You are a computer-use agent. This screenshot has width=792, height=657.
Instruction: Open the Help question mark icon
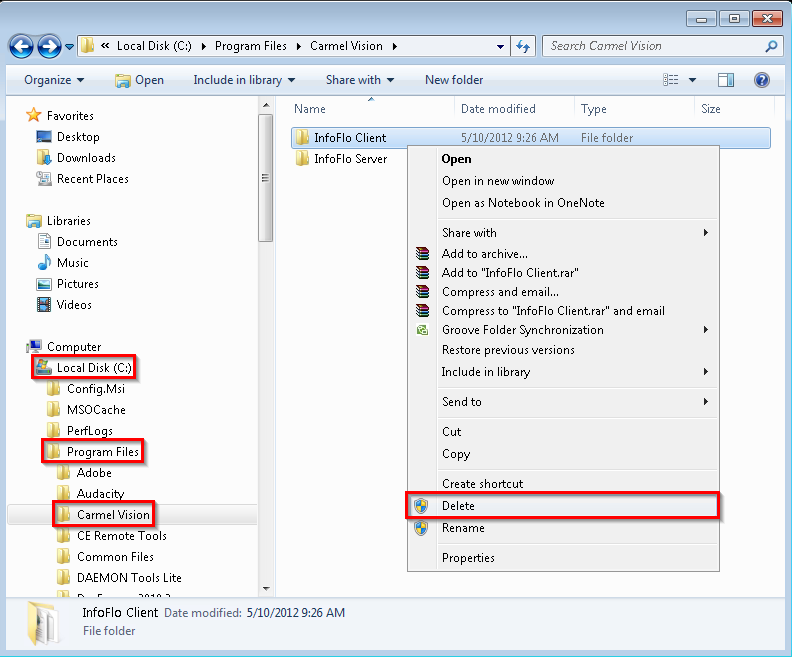pos(761,80)
